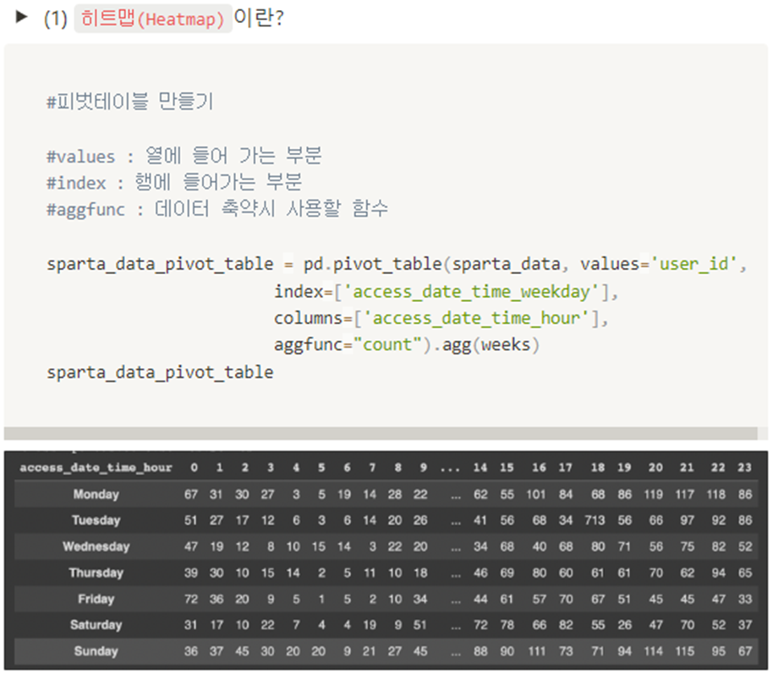Click .agg(weeks) in the code
Screen dimensions: 784x686
(486, 344)
